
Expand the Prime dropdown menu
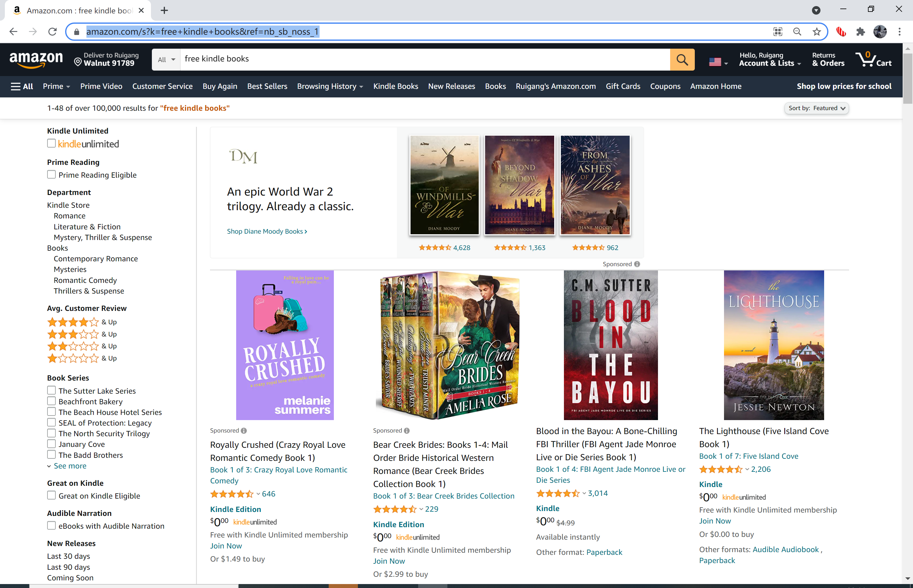coord(57,86)
